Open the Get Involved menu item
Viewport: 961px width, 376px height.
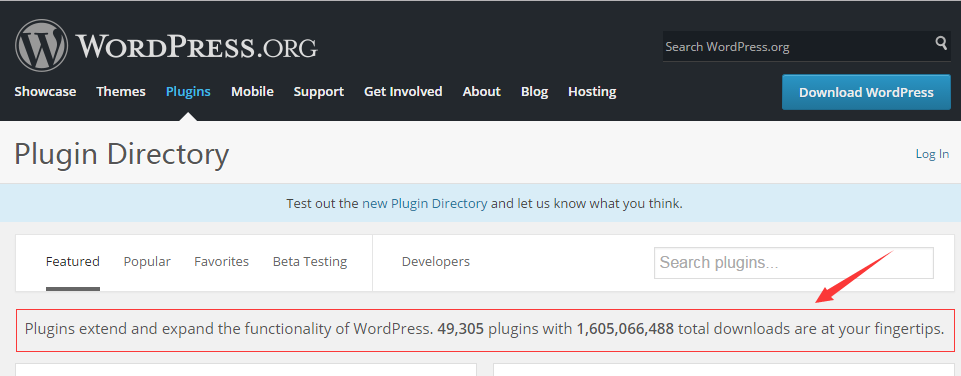coord(403,91)
